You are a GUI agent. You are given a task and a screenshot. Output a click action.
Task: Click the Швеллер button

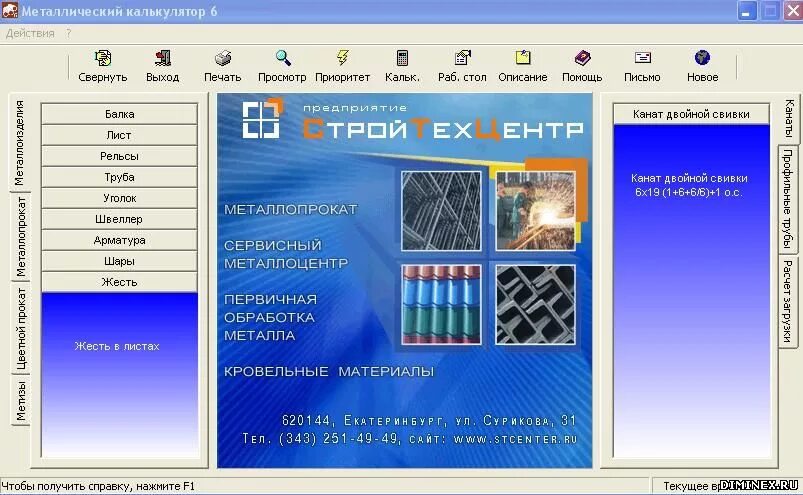click(x=119, y=219)
